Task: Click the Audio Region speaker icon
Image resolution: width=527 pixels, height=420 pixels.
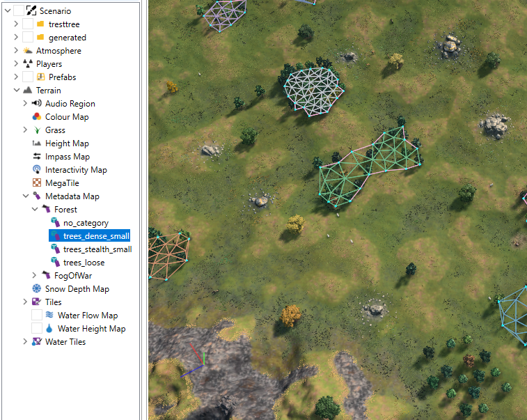Action: click(x=37, y=103)
